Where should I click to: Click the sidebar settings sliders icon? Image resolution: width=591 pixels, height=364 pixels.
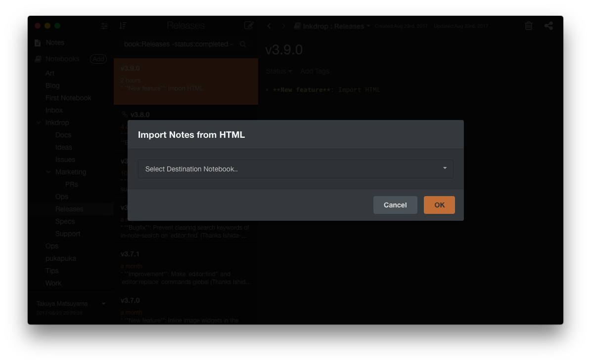click(104, 26)
